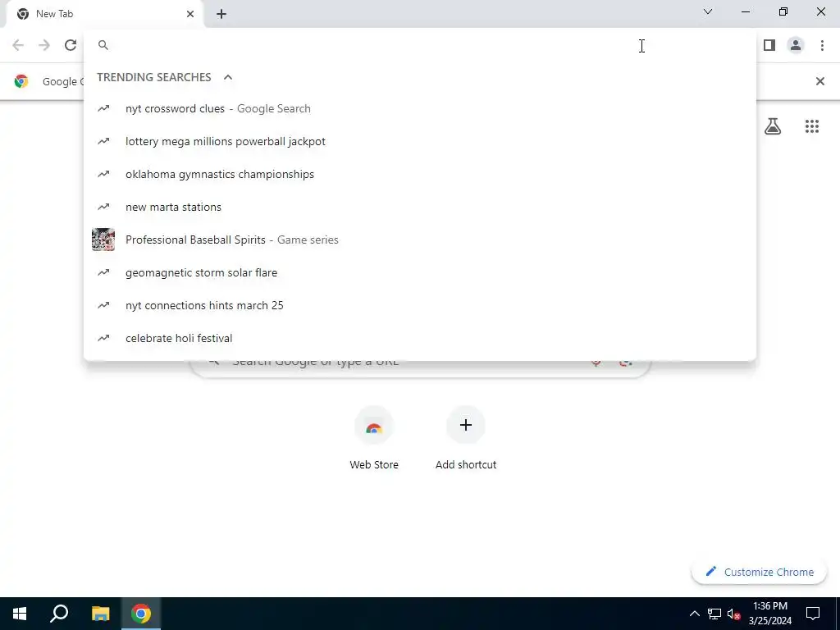The image size is (840, 630).
Task: Open the profile avatar icon
Action: coord(796,45)
